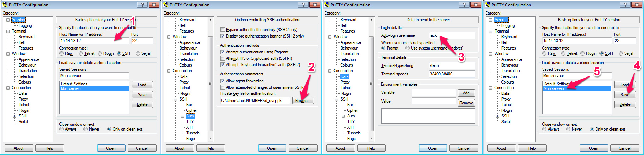Open Tunnels category in SSH authentication window tree
The image size is (644, 155).
coord(193,133)
